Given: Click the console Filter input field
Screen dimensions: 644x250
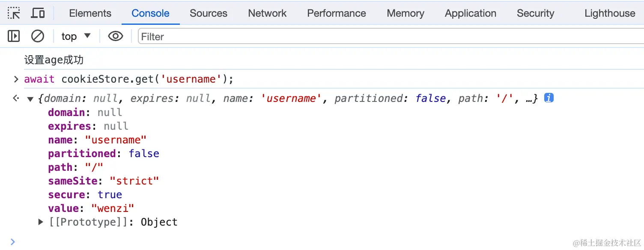Looking at the screenshot, I should pos(385,37).
